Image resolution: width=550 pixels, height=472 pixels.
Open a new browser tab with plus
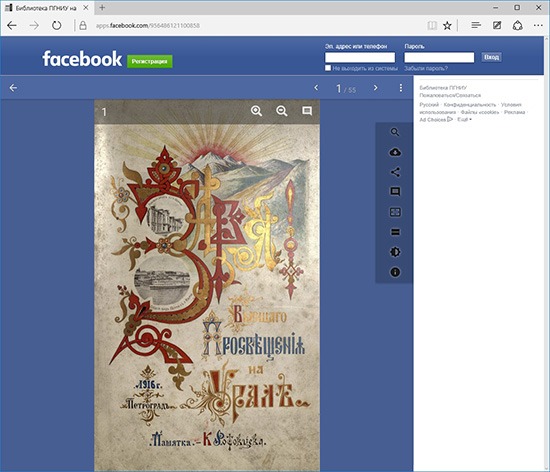click(x=102, y=7)
